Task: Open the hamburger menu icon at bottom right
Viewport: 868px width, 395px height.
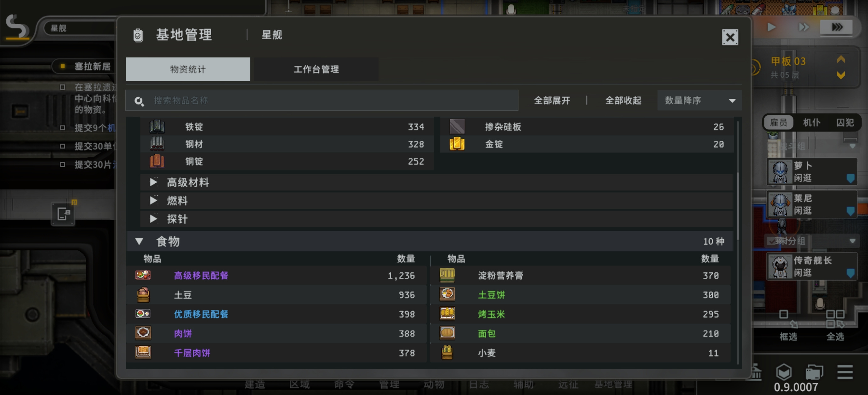Action: click(x=845, y=372)
